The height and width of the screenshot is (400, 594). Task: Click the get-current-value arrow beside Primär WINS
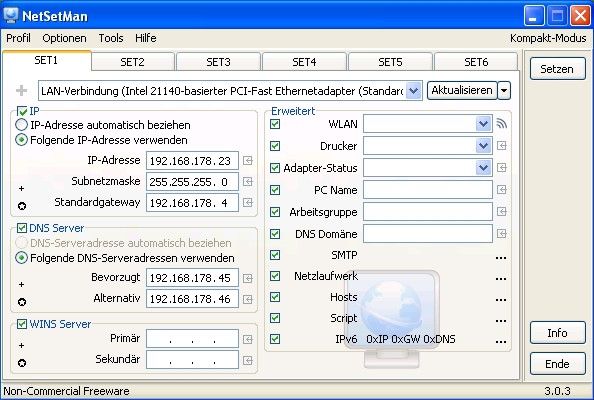coord(248,339)
